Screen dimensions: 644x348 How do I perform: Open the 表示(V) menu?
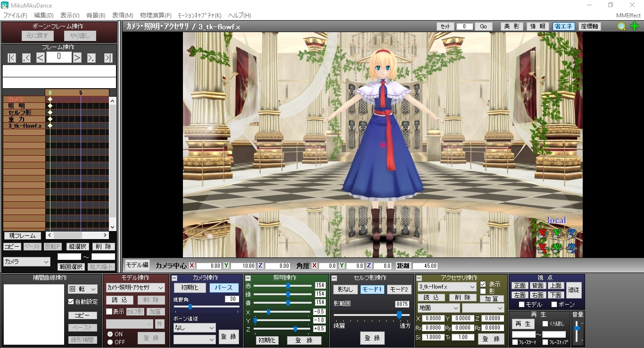(70, 16)
